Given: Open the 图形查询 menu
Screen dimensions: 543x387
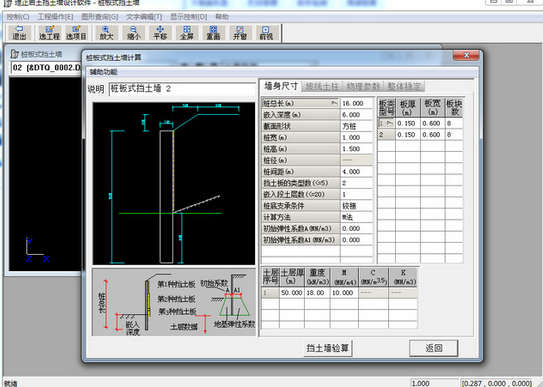Looking at the screenshot, I should point(99,17).
